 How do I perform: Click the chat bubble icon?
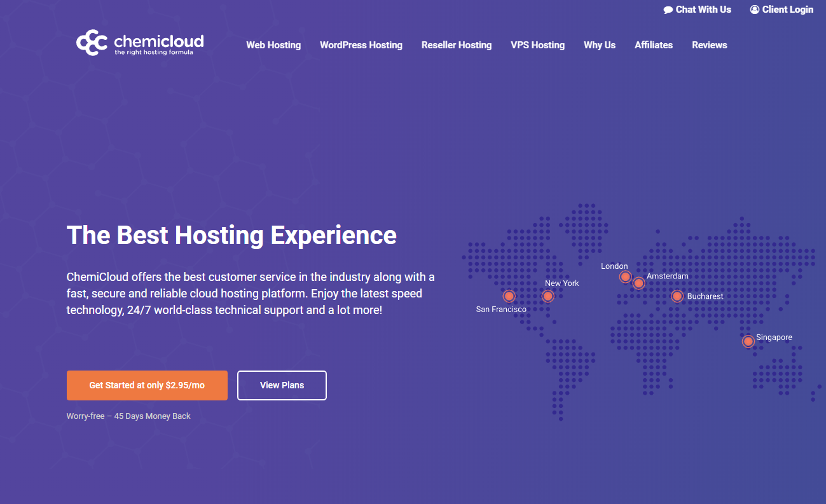point(668,10)
